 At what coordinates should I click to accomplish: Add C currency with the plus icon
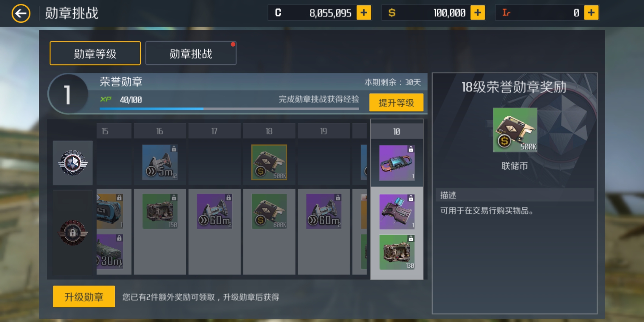[364, 13]
